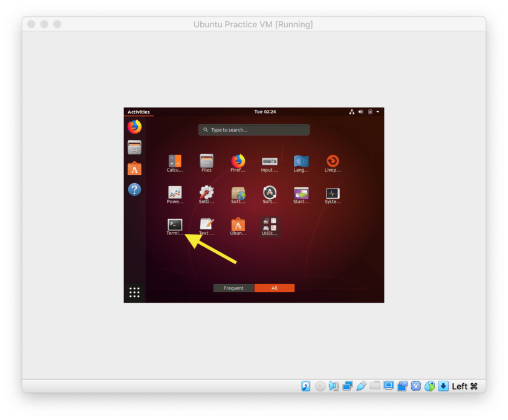
Task: Open the Files app in the application grid
Action: coord(206,164)
